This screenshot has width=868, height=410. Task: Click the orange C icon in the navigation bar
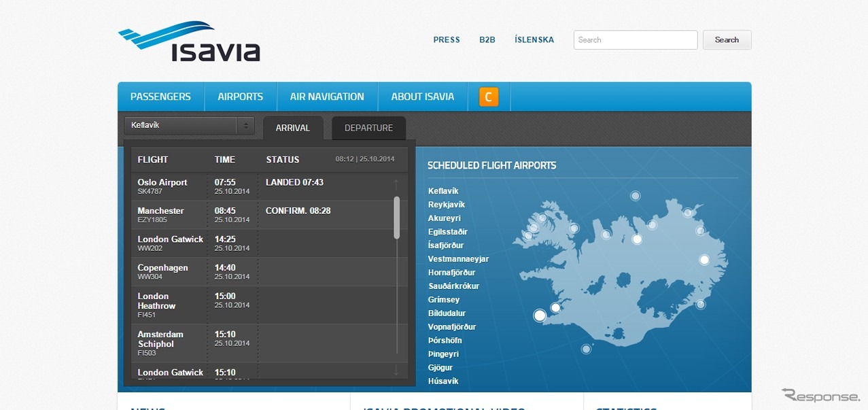pyautogui.click(x=489, y=97)
